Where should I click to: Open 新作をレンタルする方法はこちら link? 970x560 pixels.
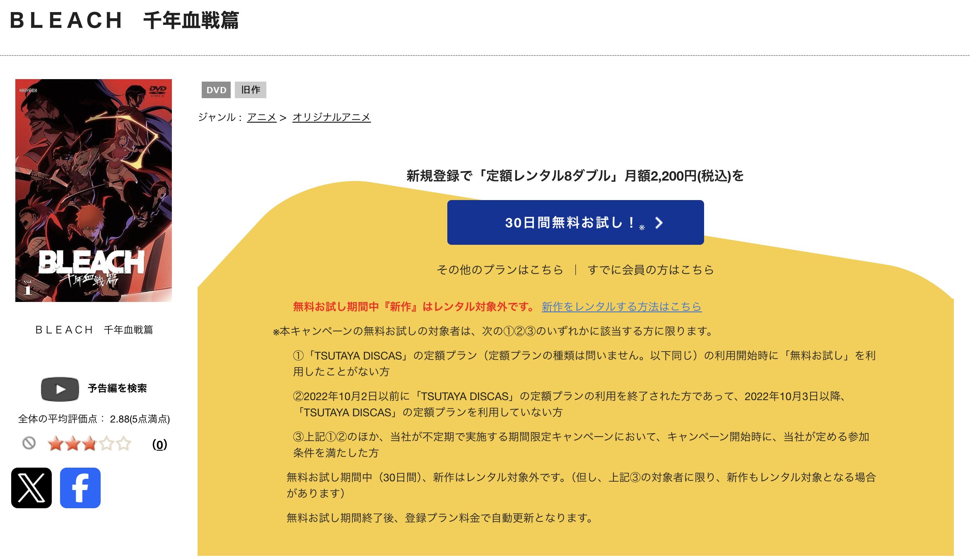[x=621, y=307]
